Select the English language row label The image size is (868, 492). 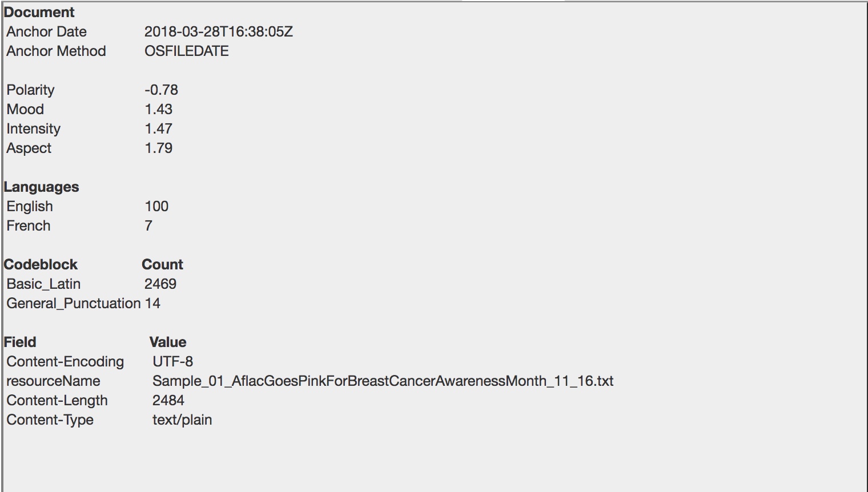pos(30,206)
